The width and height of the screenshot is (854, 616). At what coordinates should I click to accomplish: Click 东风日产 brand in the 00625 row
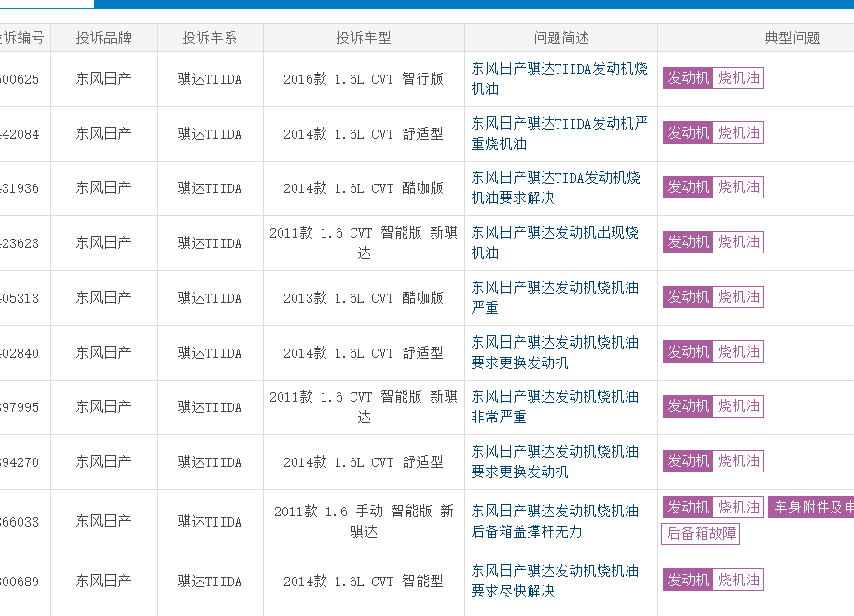[103, 78]
